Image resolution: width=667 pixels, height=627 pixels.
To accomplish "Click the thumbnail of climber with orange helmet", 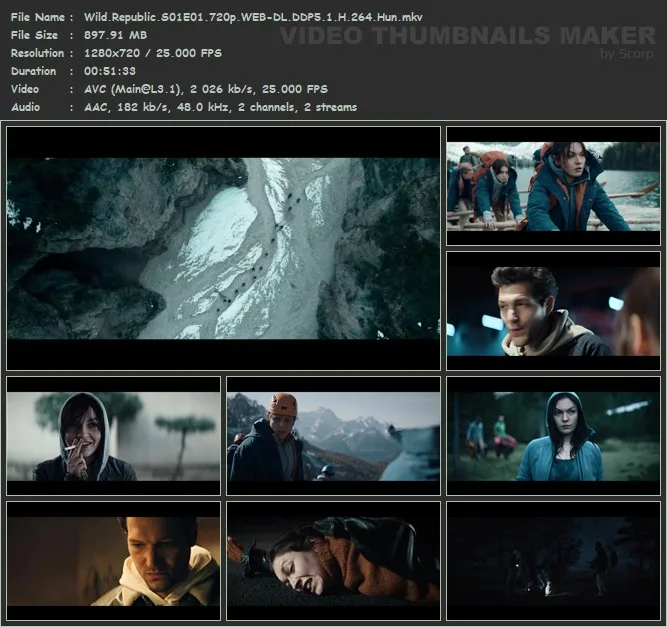I will point(334,436).
